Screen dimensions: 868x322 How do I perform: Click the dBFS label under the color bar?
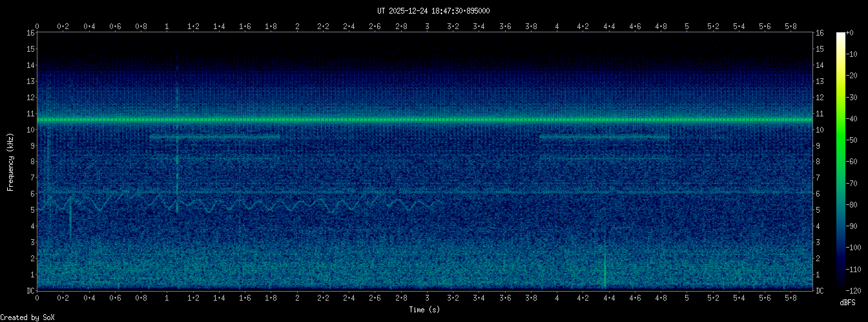(848, 302)
